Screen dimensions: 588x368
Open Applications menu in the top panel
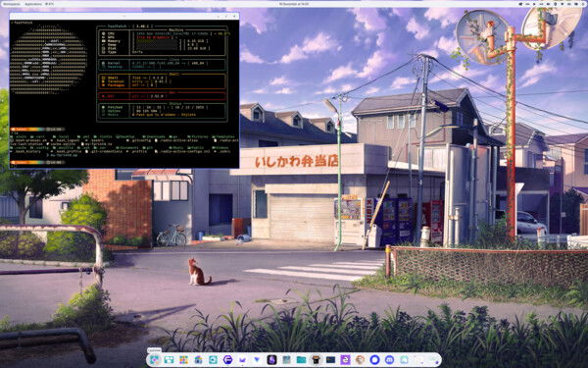point(33,4)
